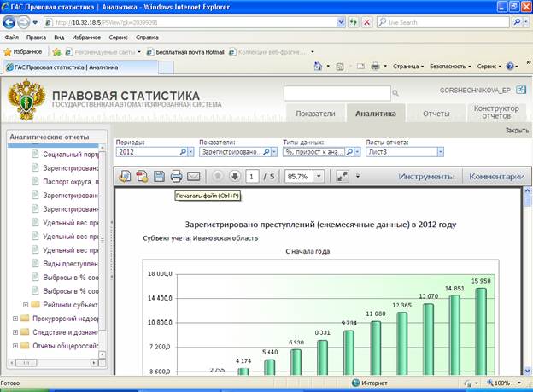533x392 pixels.
Task: Open the Файл menu
Action: (12, 38)
